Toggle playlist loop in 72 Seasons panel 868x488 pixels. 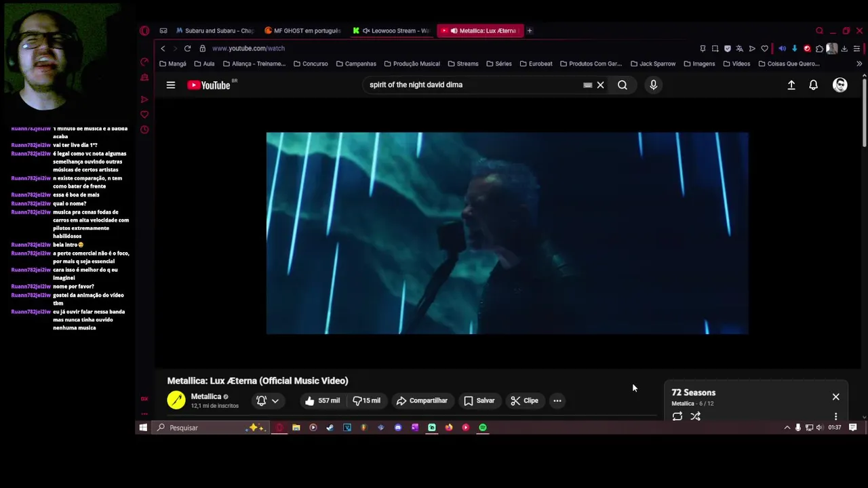(x=677, y=416)
